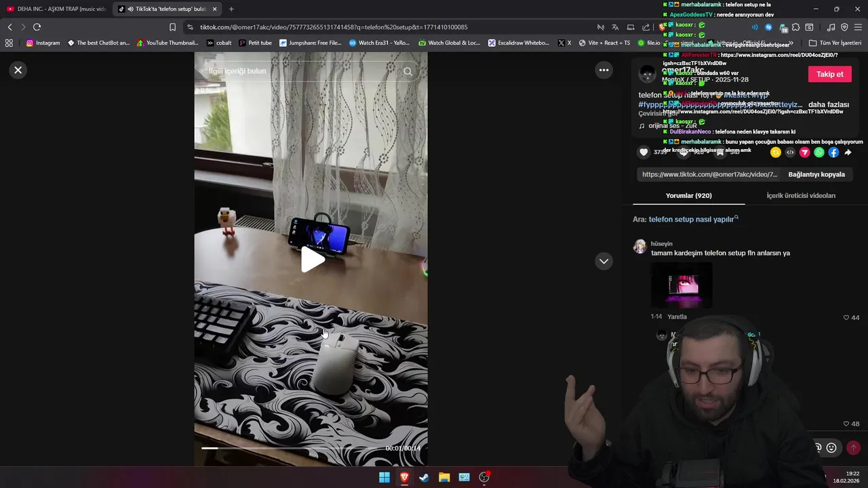Share the video to WhatsApp
This screenshot has width=868, height=488.
coord(819,152)
